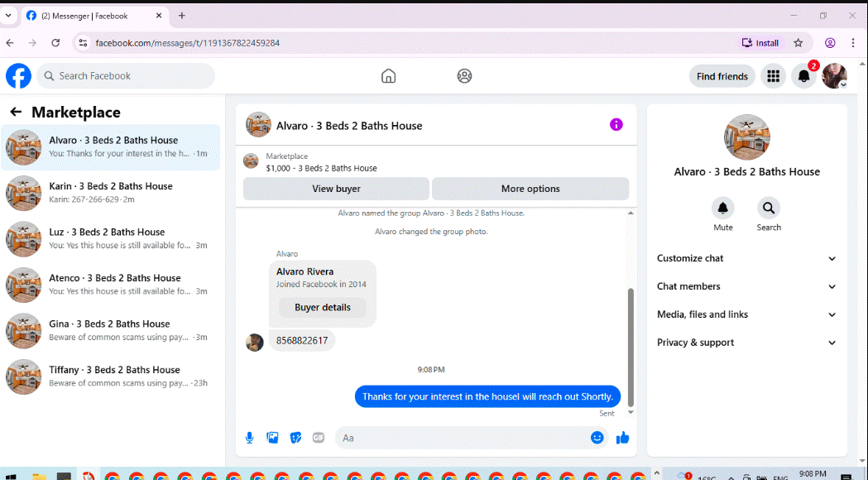The image size is (868, 480).
Task: Attach a photo or file
Action: click(x=272, y=438)
